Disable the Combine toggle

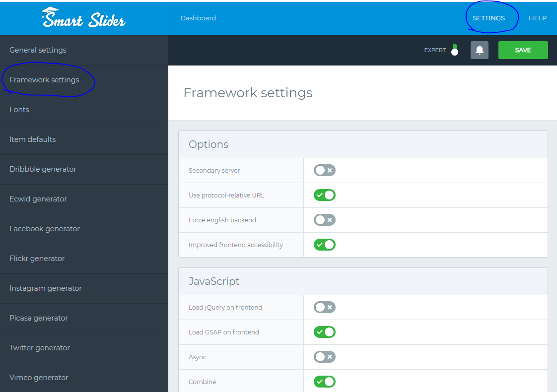(x=324, y=382)
